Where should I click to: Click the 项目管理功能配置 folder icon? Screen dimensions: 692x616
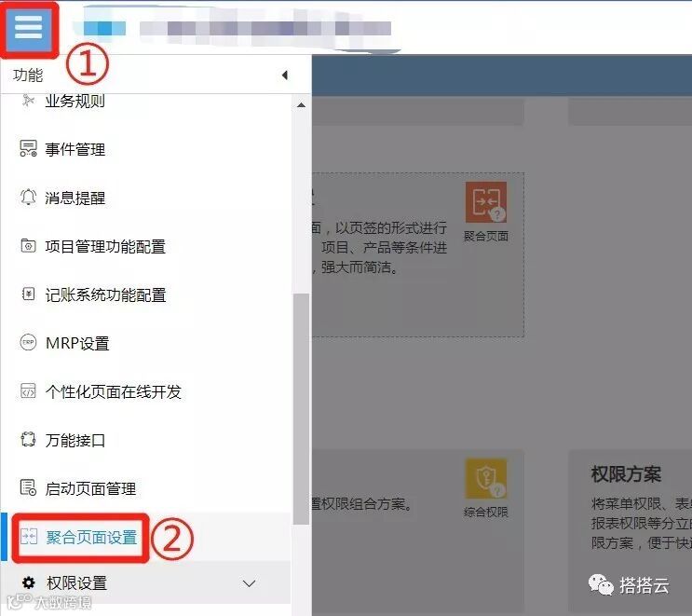[28, 245]
